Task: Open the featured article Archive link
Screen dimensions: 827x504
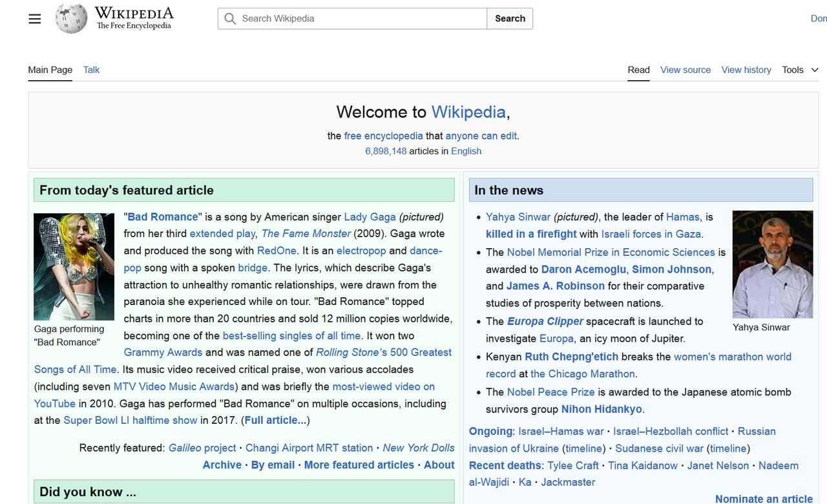Action: coord(222,465)
